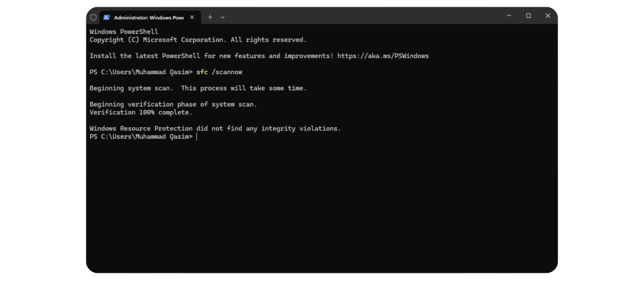Click the Copyright Microsoft Corporation line
This screenshot has height=284, width=644.
click(x=198, y=40)
